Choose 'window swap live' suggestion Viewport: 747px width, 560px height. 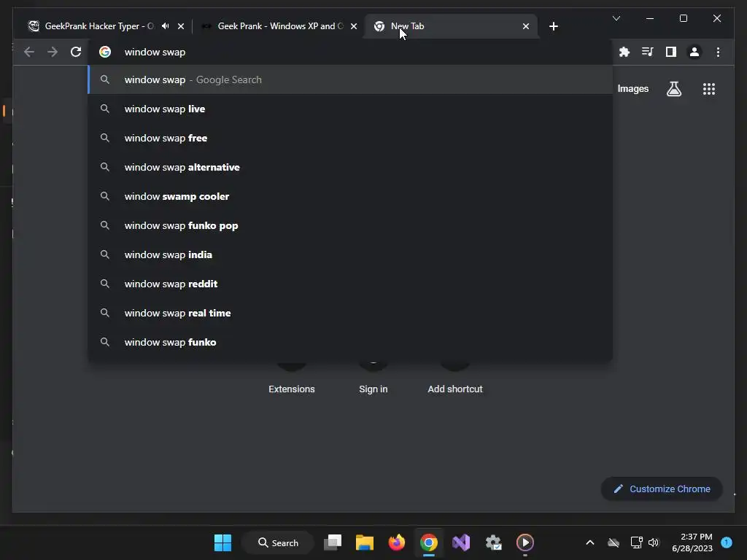point(350,109)
